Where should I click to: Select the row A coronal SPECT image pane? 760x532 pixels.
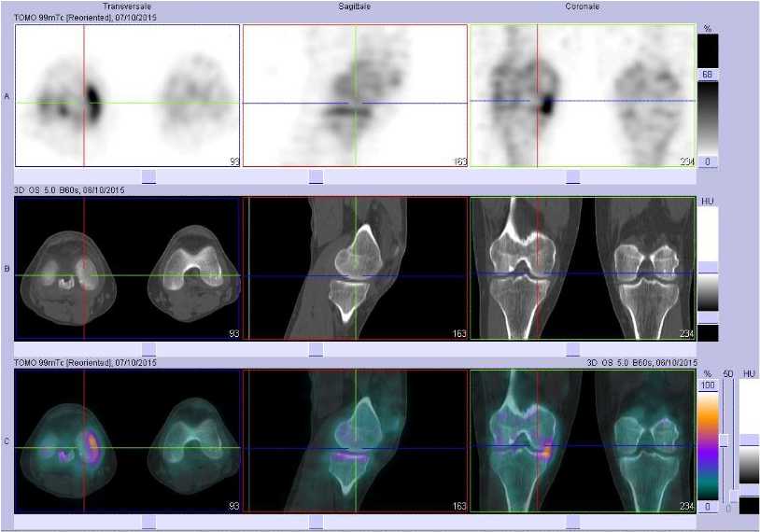click(583, 96)
